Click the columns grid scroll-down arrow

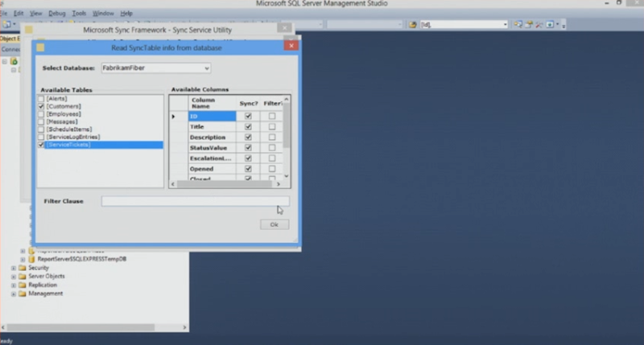point(287,176)
